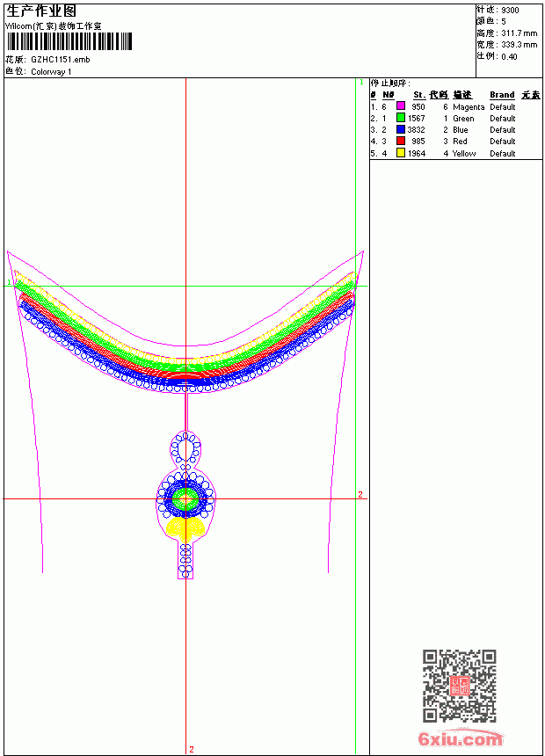The height and width of the screenshot is (756, 545).
Task: Click the Green color swatch in stop sequence
Action: (400, 118)
